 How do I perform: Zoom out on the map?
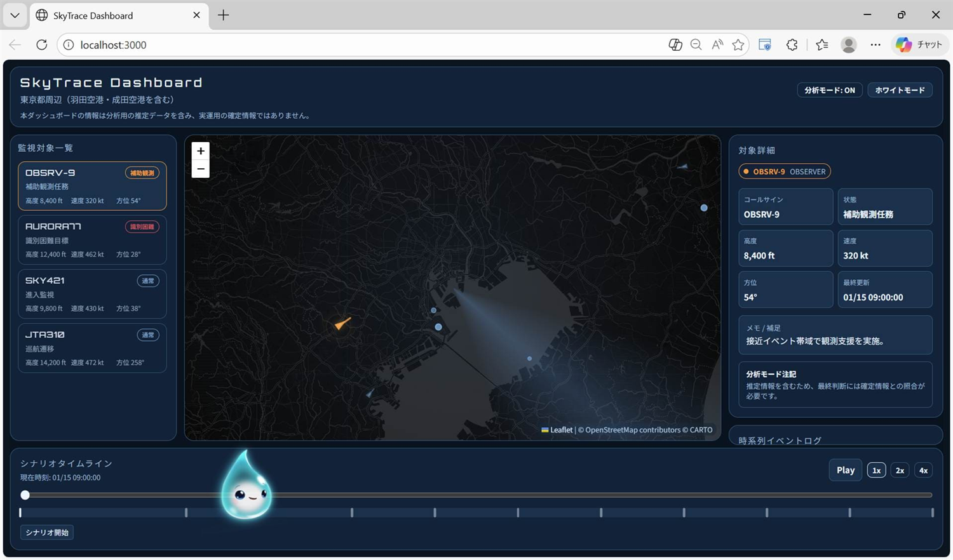201,169
